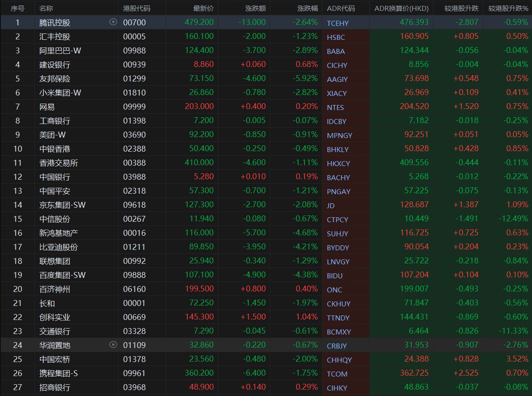Select the 小米集团-W stock name
The width and height of the screenshot is (532, 396).
pyautogui.click(x=60, y=93)
